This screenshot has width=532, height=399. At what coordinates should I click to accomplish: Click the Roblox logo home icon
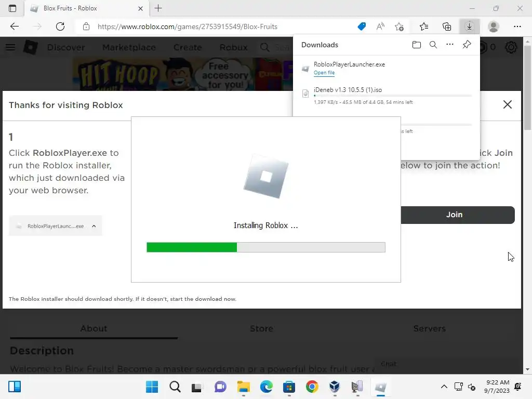(30, 47)
